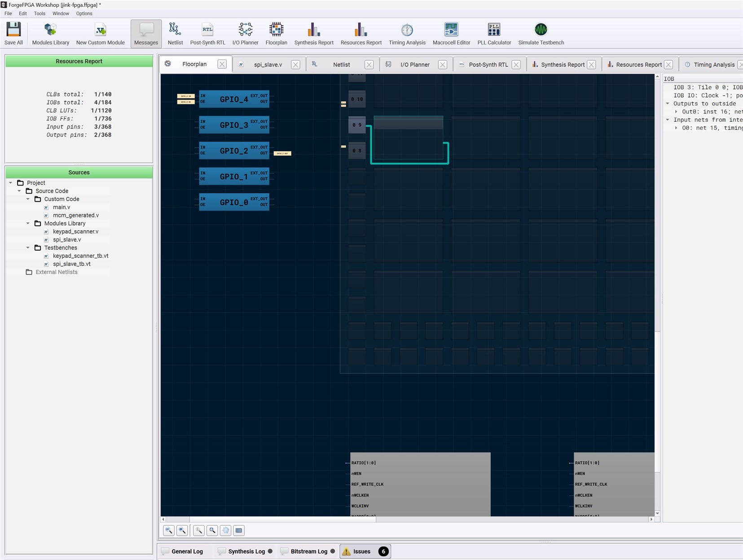Select keypad_scanner.v file
743x560 pixels.
[x=75, y=231]
